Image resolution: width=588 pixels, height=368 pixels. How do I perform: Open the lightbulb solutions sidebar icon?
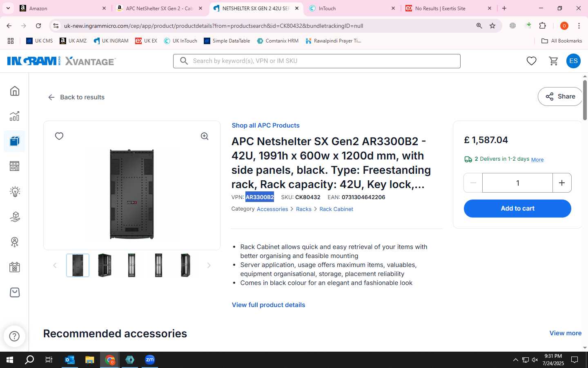pos(15,191)
